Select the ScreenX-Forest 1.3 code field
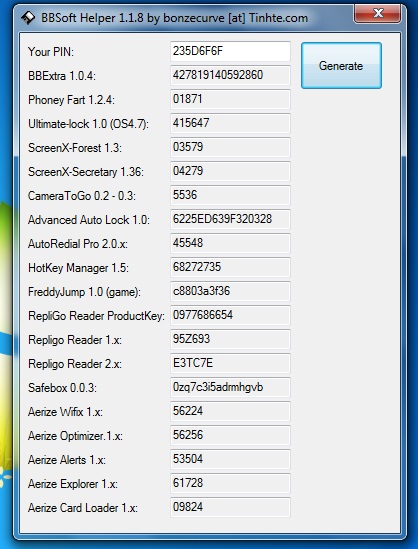 point(230,147)
